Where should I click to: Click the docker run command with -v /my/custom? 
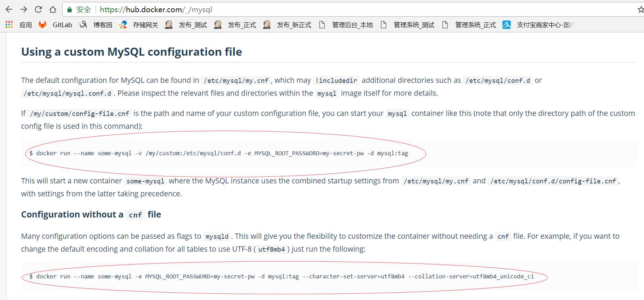[x=219, y=153]
